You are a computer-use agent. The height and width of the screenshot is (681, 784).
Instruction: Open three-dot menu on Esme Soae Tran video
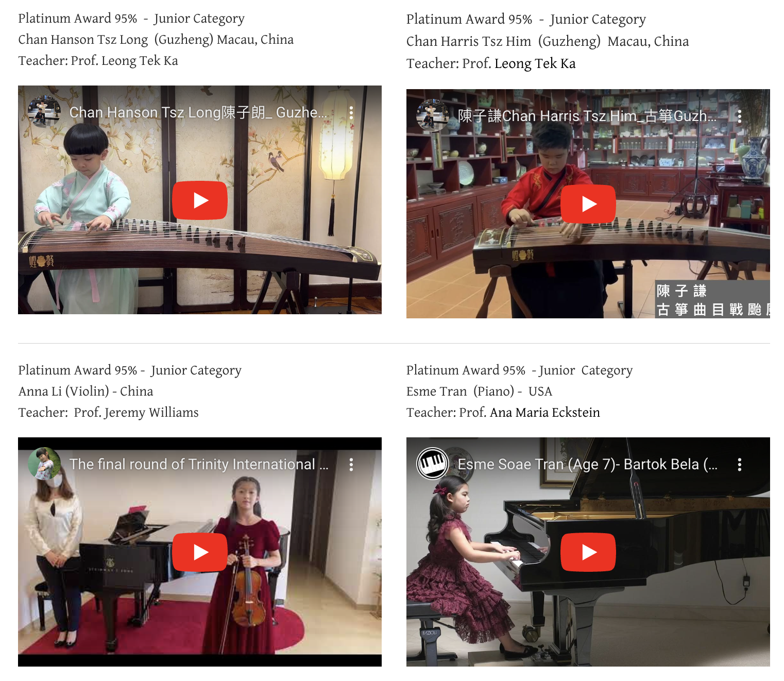click(740, 465)
